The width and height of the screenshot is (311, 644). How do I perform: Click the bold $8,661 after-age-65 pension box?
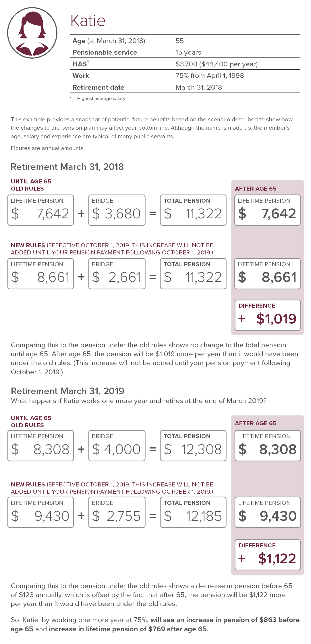pos(267,274)
